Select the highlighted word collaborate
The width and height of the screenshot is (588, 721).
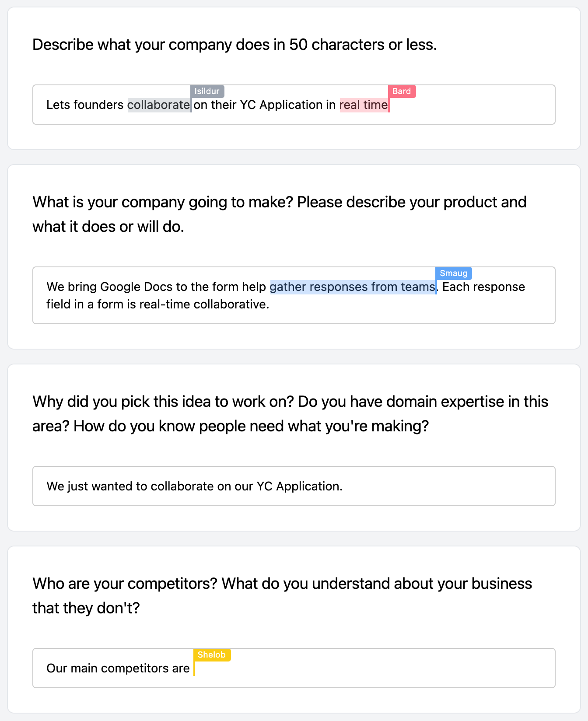tap(159, 105)
